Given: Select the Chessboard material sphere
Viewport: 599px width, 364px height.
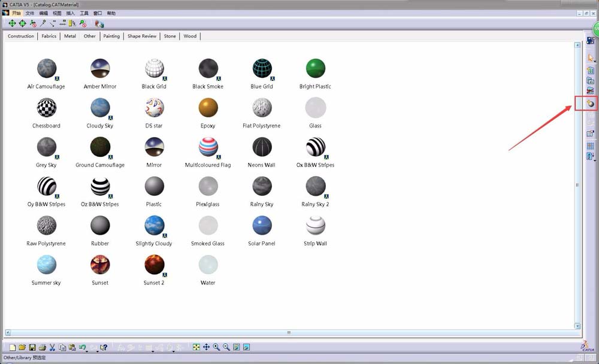Looking at the screenshot, I should click(x=47, y=108).
